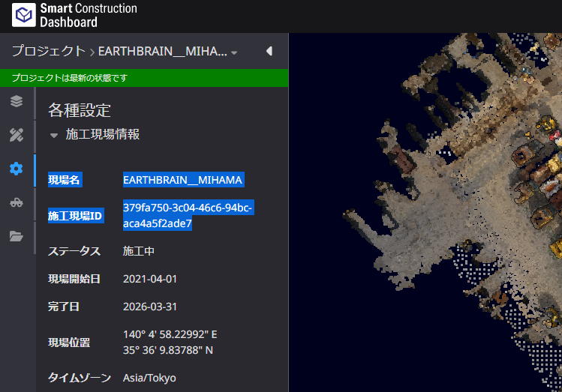
Task: Click the completion date 2026-03-31
Action: (150, 307)
